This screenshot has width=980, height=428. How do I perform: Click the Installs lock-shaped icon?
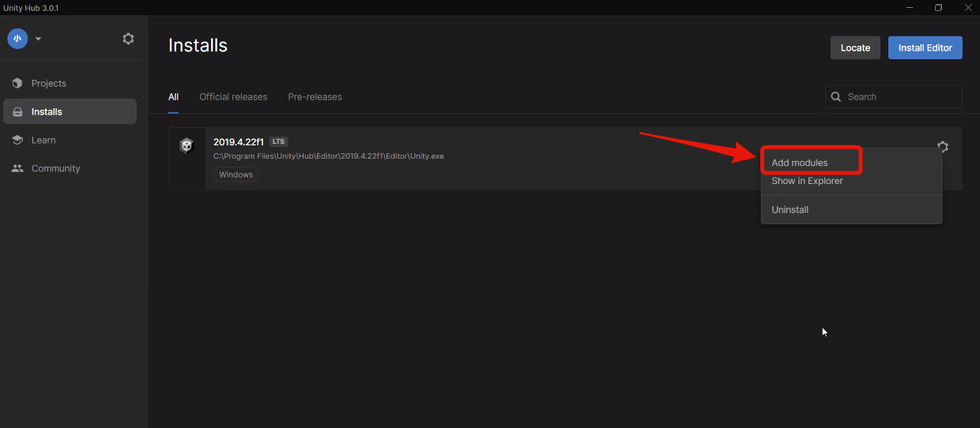pos(17,111)
